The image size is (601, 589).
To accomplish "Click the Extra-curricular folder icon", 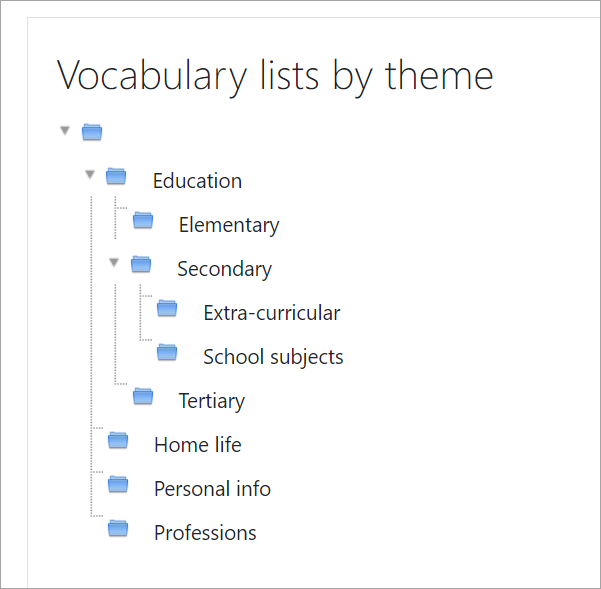I will (x=167, y=309).
